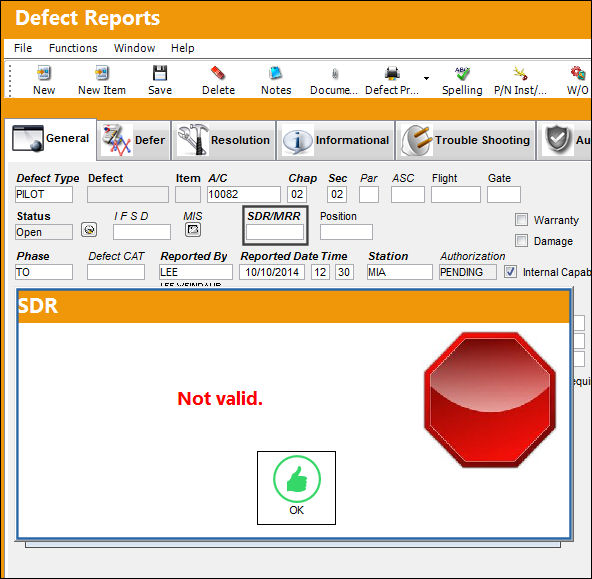This screenshot has height=579, width=592.
Task: Toggle the Damage checkbox
Action: [x=521, y=240]
